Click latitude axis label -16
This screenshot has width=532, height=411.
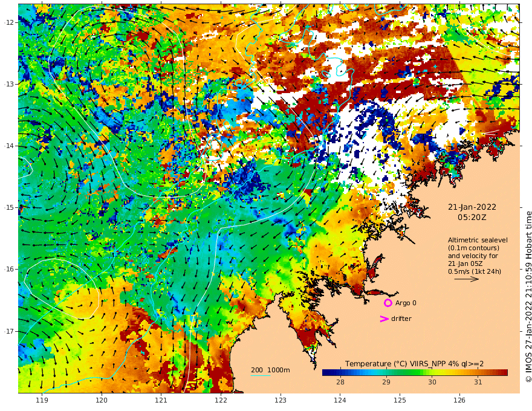(x=10, y=269)
